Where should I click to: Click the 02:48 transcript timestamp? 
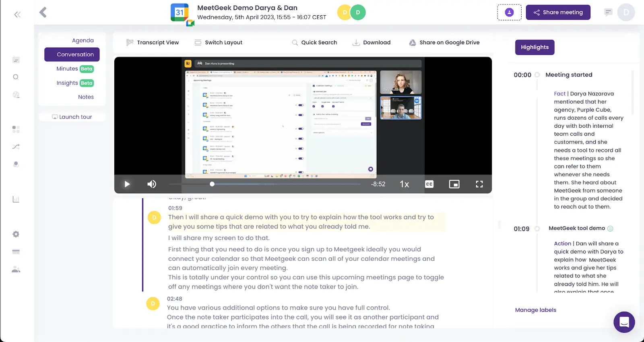(x=175, y=299)
